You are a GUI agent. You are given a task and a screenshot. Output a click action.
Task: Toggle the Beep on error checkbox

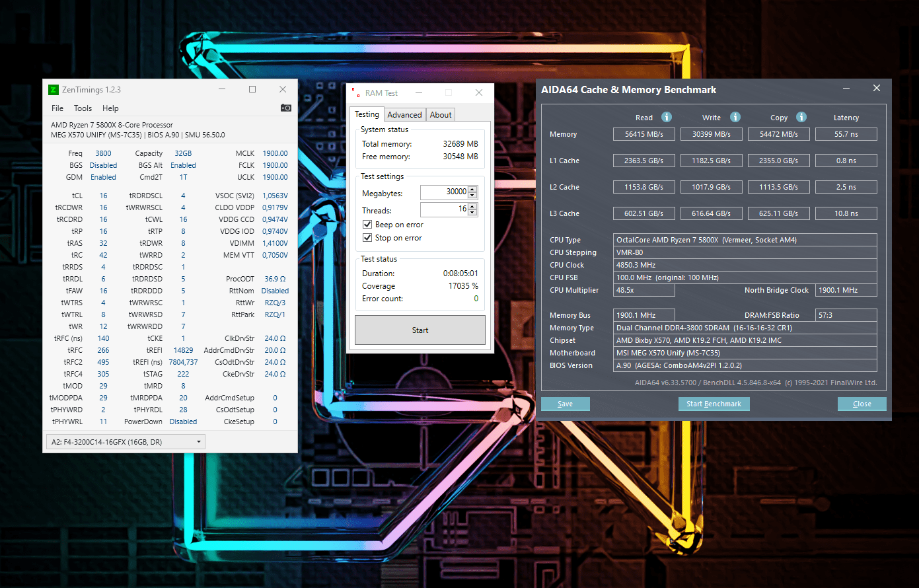[367, 225]
